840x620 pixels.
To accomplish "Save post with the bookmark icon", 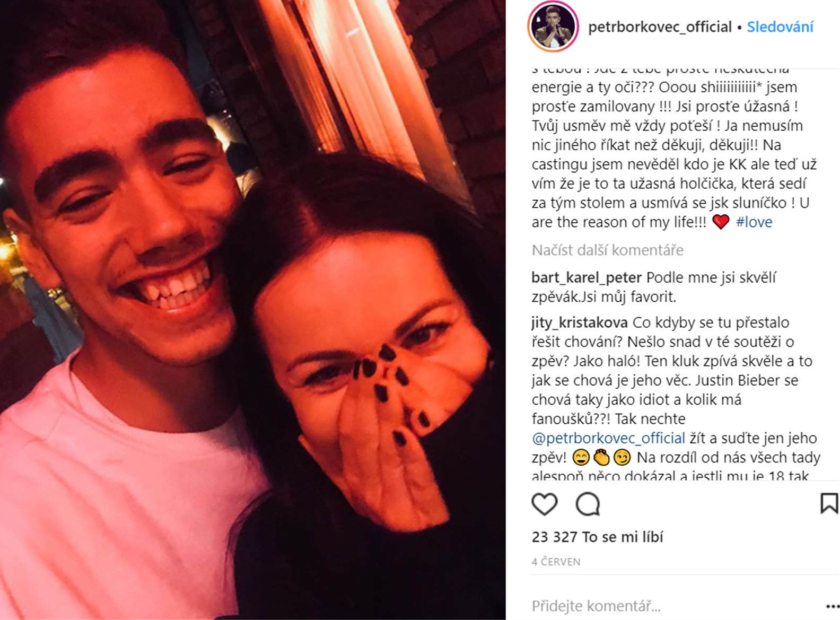I will pyautogui.click(x=829, y=503).
